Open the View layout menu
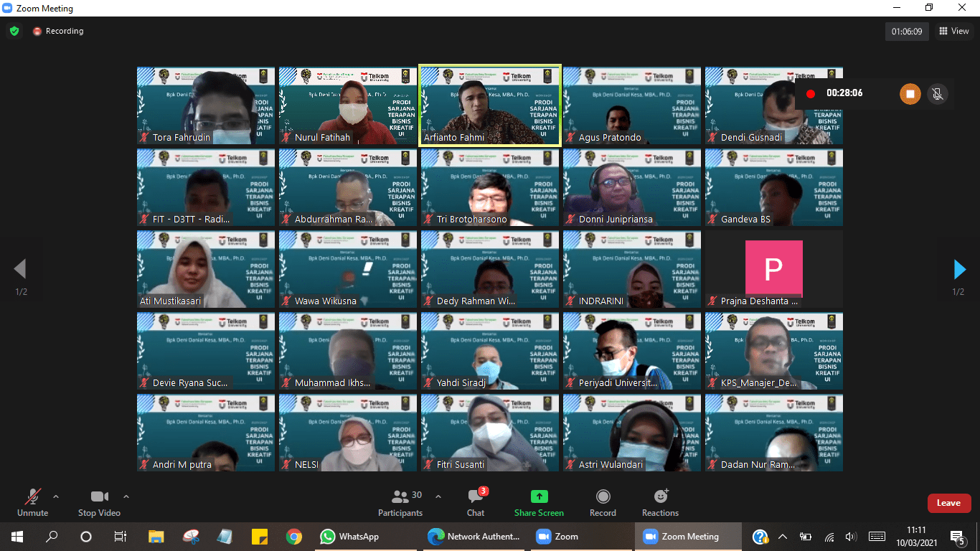Image resolution: width=980 pixels, height=551 pixels. click(x=953, y=31)
